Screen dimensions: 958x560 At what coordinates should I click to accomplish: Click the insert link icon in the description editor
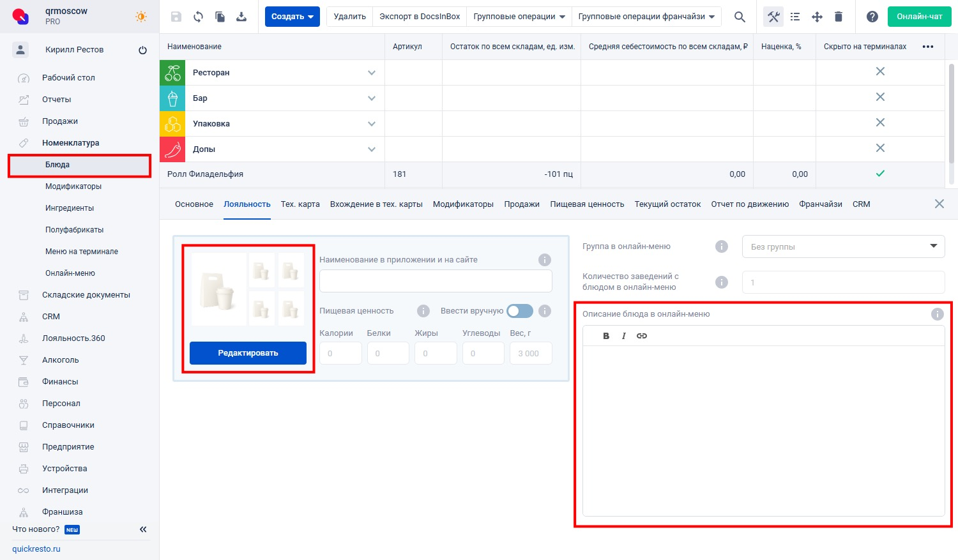click(x=642, y=335)
